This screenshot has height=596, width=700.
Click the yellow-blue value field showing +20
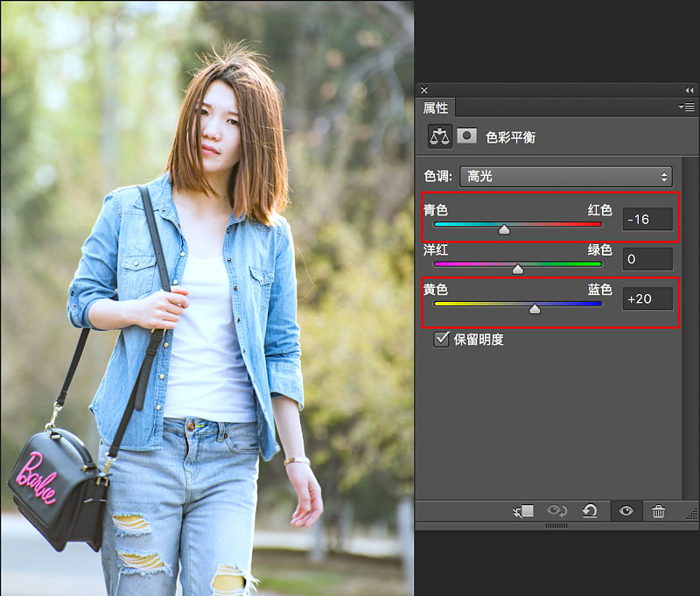click(647, 298)
